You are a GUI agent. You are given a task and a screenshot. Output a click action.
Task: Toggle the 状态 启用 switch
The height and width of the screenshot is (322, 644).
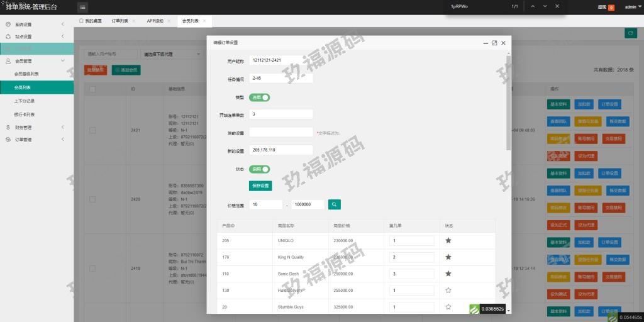[260, 169]
